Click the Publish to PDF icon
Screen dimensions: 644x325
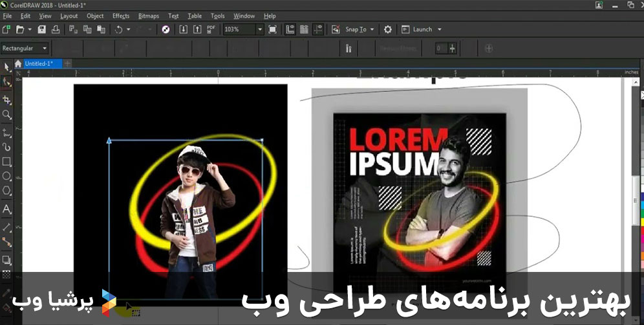pyautogui.click(x=211, y=29)
